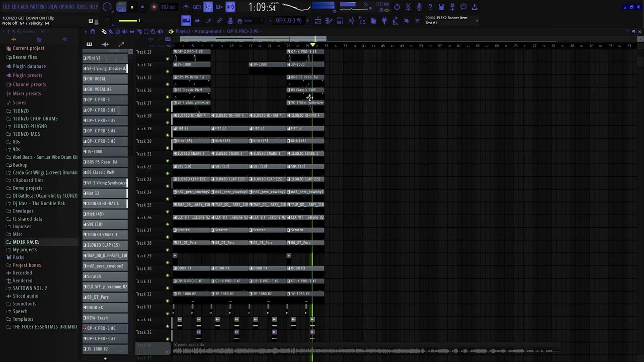The image size is (644, 362).
Task: Select the Slice tool in playlist
Action: coord(139,32)
